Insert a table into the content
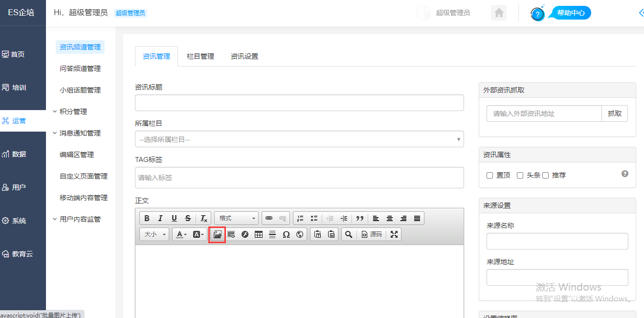This screenshot has width=644, height=318. tap(259, 234)
